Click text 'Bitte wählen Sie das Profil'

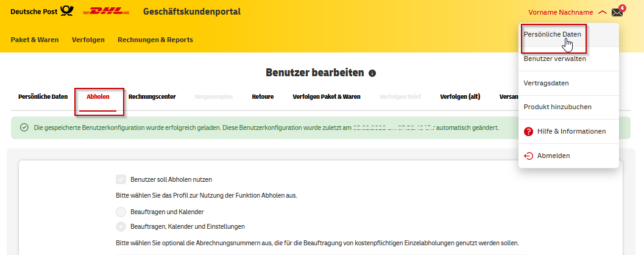click(206, 195)
